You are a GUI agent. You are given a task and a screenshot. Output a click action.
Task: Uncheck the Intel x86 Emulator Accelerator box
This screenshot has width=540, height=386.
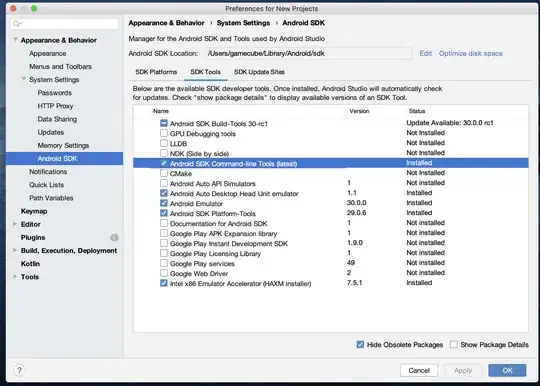click(164, 283)
